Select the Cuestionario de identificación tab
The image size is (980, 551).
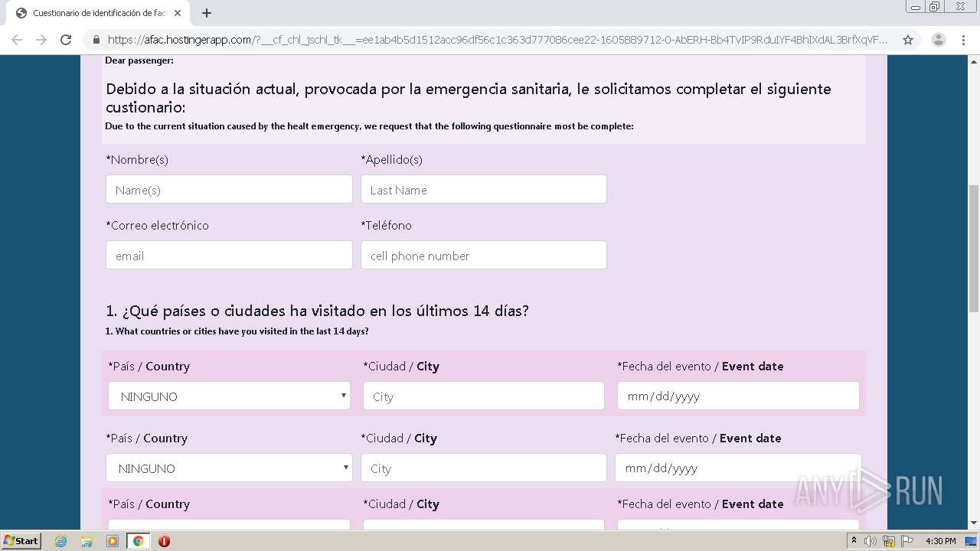98,13
